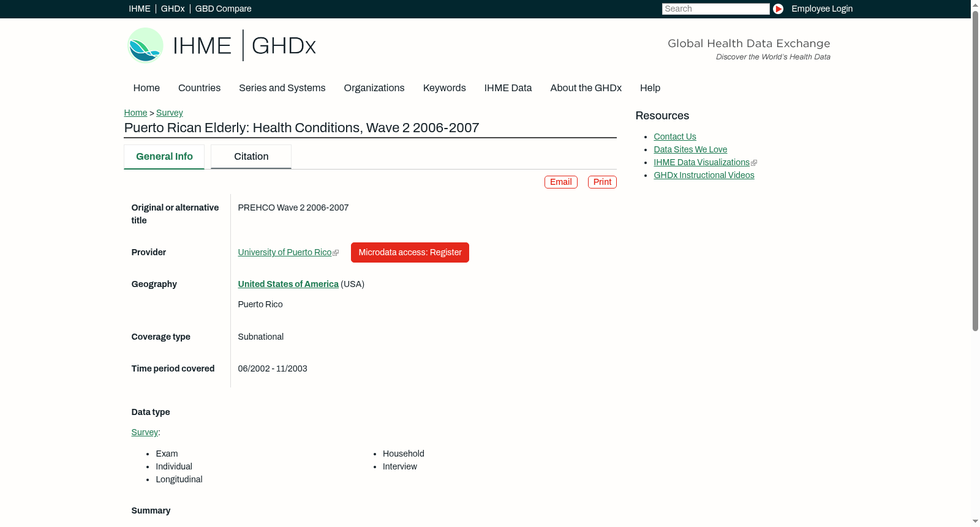This screenshot has width=980, height=527.
Task: Open the Keywords menu item
Action: pos(445,88)
